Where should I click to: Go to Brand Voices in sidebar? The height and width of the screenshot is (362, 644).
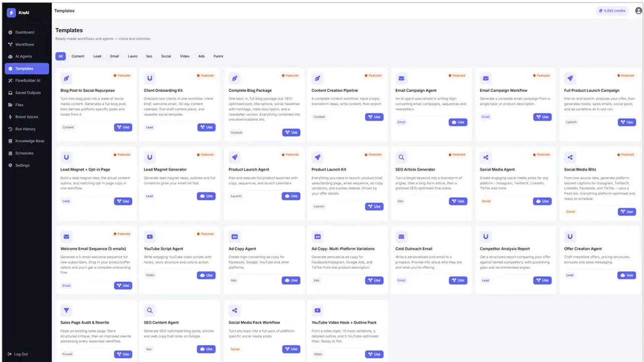click(x=27, y=117)
